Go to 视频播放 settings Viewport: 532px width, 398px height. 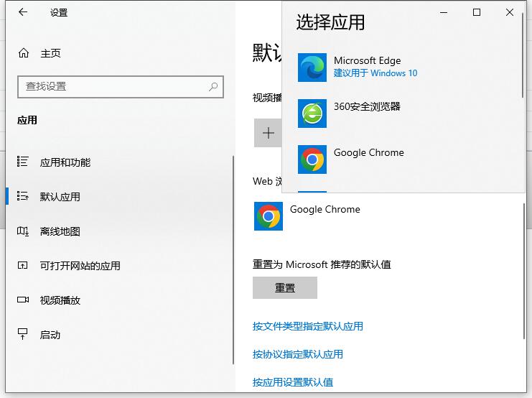(60, 300)
